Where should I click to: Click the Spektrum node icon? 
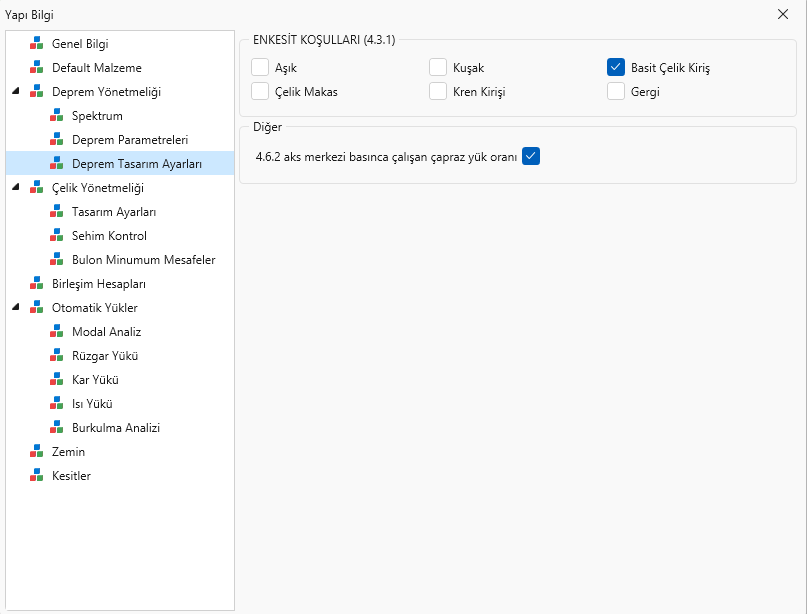pyautogui.click(x=56, y=116)
